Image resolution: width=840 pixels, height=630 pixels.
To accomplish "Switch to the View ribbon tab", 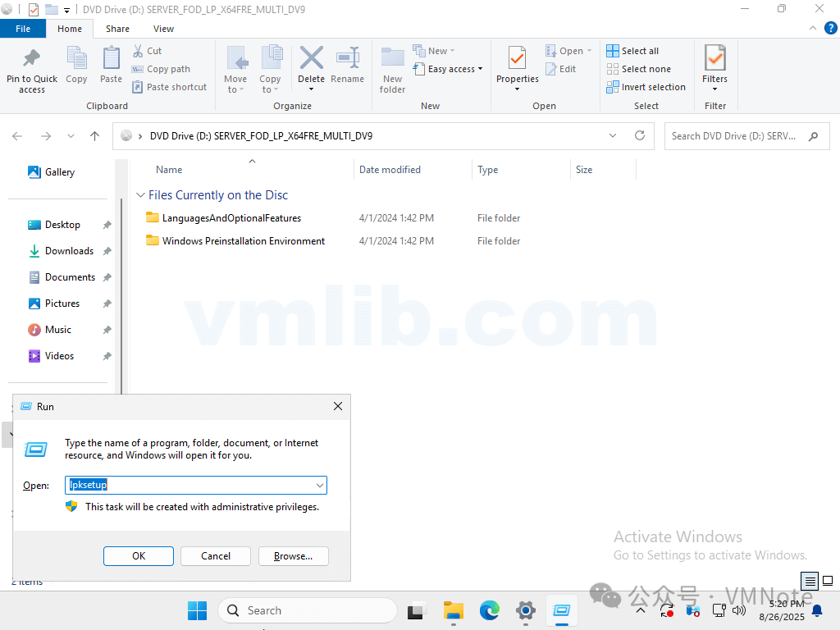I will pos(163,29).
